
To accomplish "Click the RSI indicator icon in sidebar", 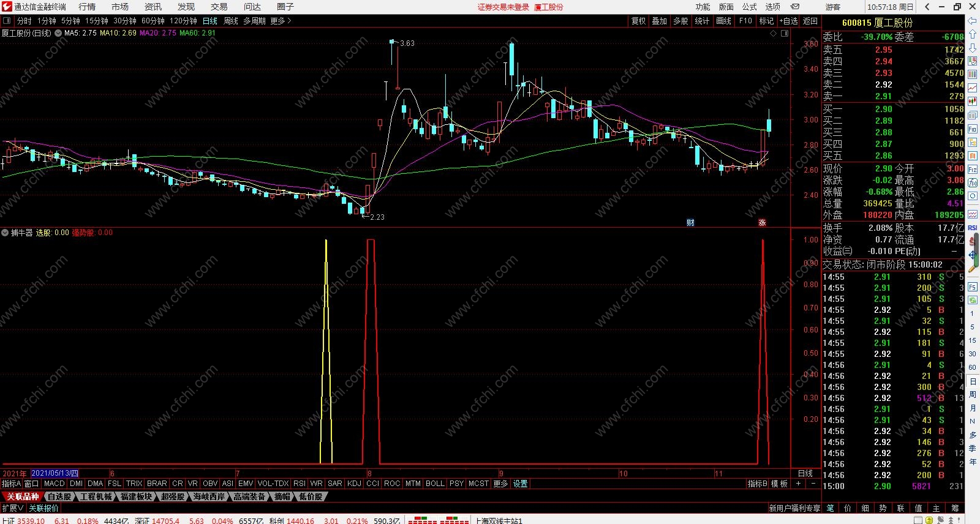I will tap(973, 228).
